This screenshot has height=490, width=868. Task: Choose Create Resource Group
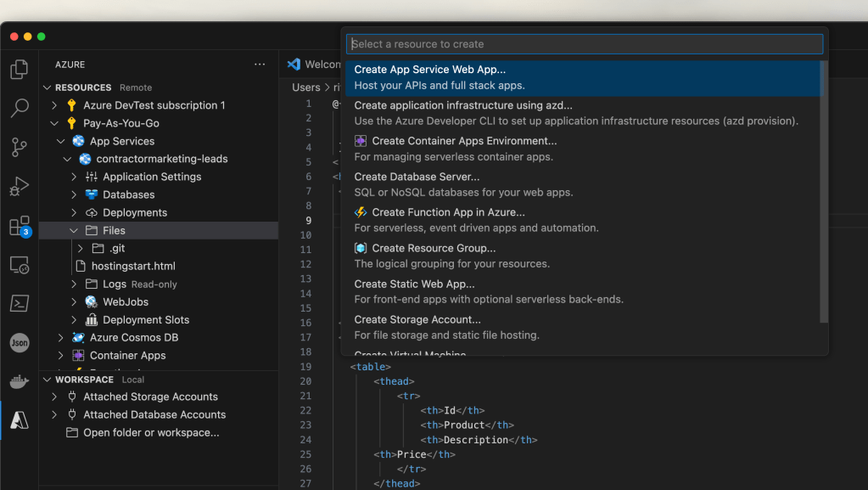(582, 256)
